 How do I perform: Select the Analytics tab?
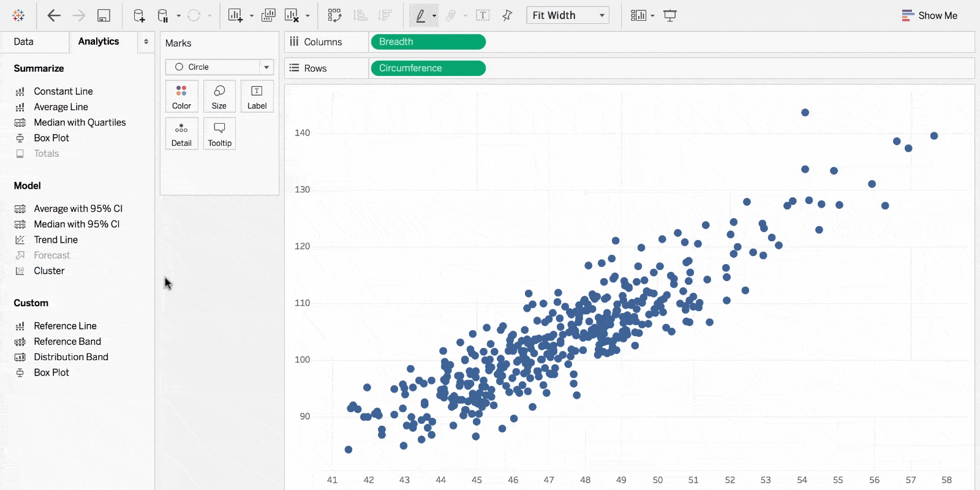[99, 42]
